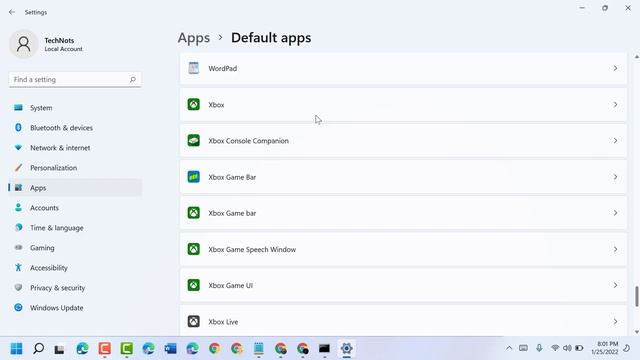Open taskbar Search

[38, 349]
